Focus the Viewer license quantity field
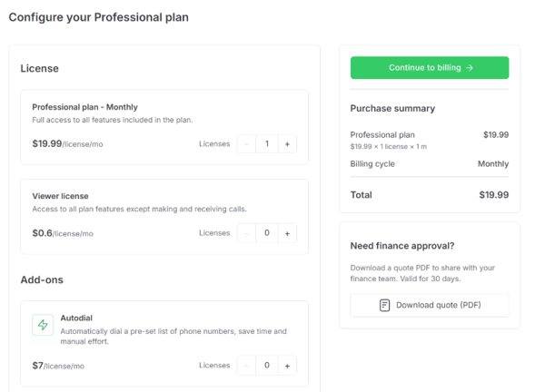Screen dimensions: 545x392 [267, 233]
